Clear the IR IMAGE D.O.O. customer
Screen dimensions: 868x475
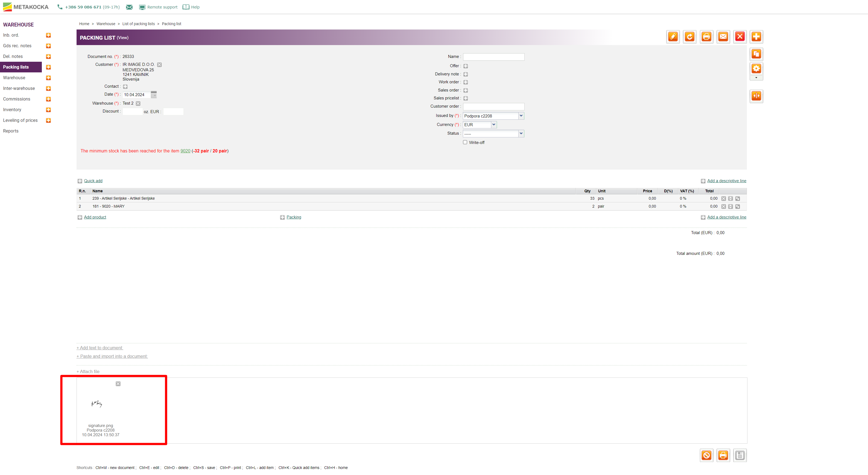159,65
